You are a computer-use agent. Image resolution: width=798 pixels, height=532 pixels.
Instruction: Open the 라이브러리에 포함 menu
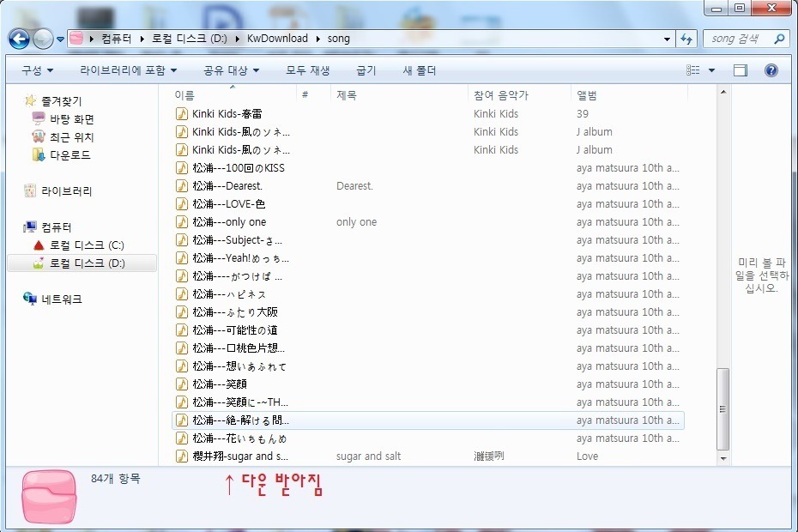[128, 70]
